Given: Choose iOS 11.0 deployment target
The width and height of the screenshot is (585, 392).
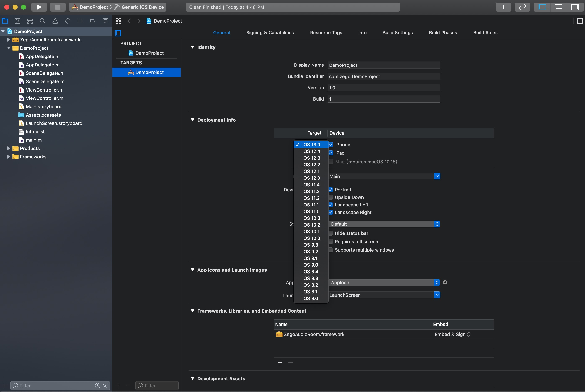Looking at the screenshot, I should point(311,211).
